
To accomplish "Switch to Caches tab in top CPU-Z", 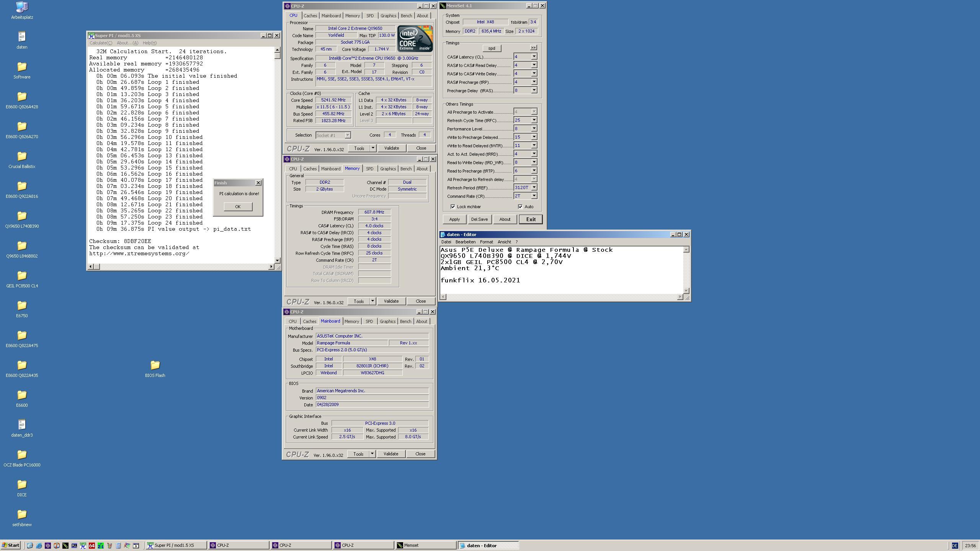I will pos(310,16).
